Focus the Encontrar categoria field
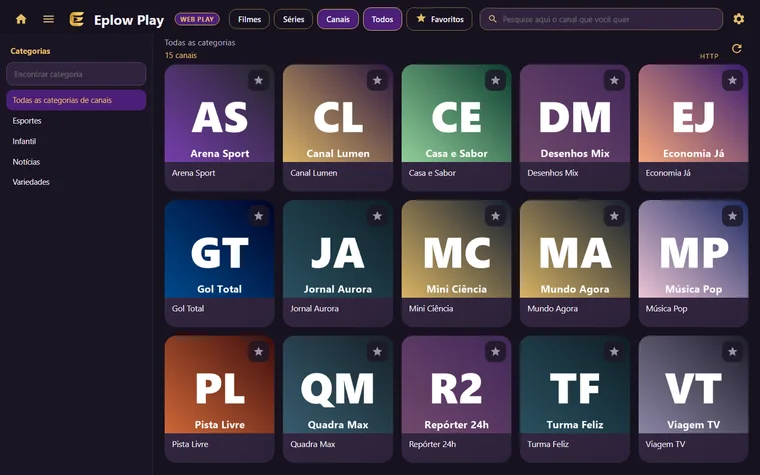The height and width of the screenshot is (475, 760). (x=76, y=74)
